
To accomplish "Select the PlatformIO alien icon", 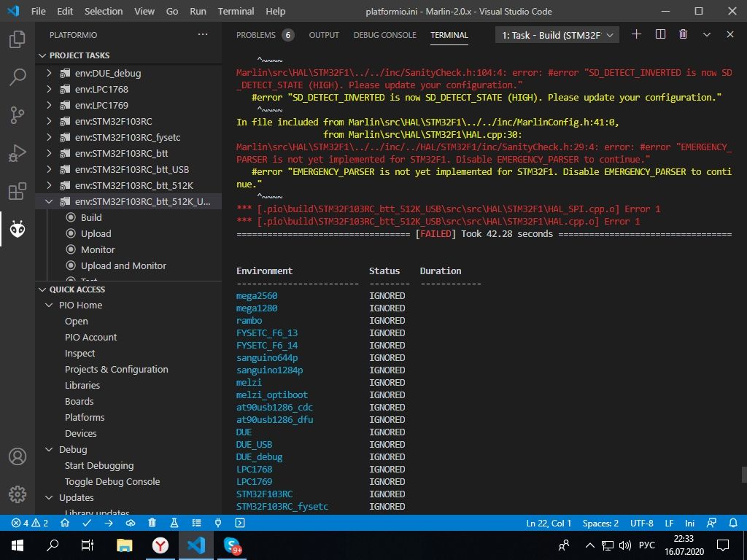I will pos(18,229).
